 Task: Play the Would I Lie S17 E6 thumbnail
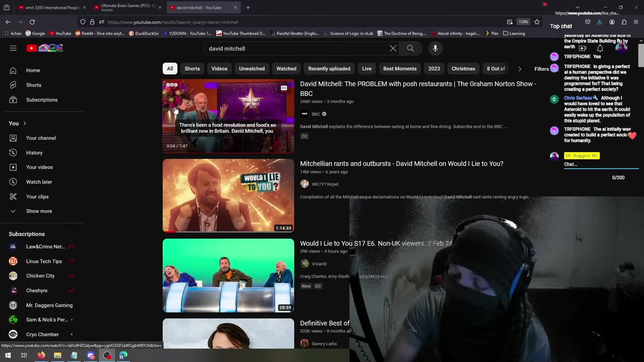click(x=228, y=276)
